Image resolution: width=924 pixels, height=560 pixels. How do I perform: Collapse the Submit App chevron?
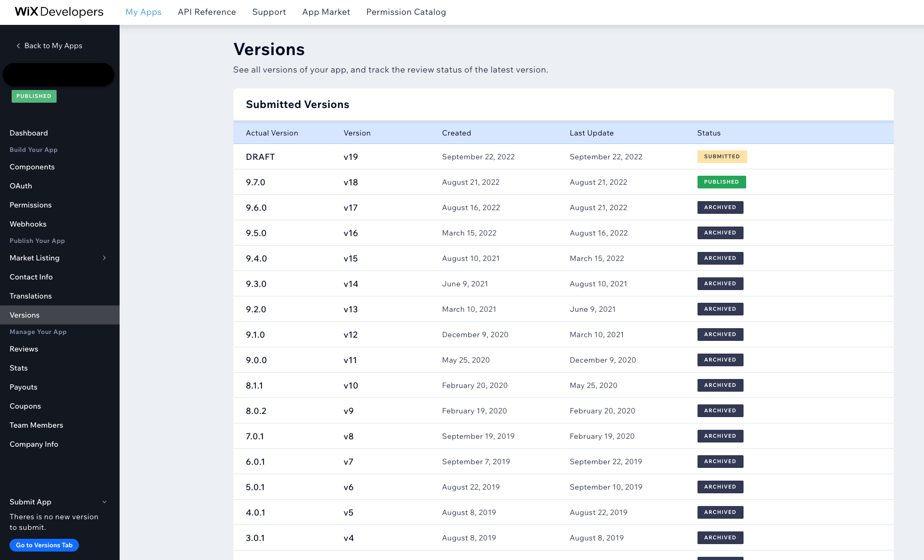coord(104,502)
